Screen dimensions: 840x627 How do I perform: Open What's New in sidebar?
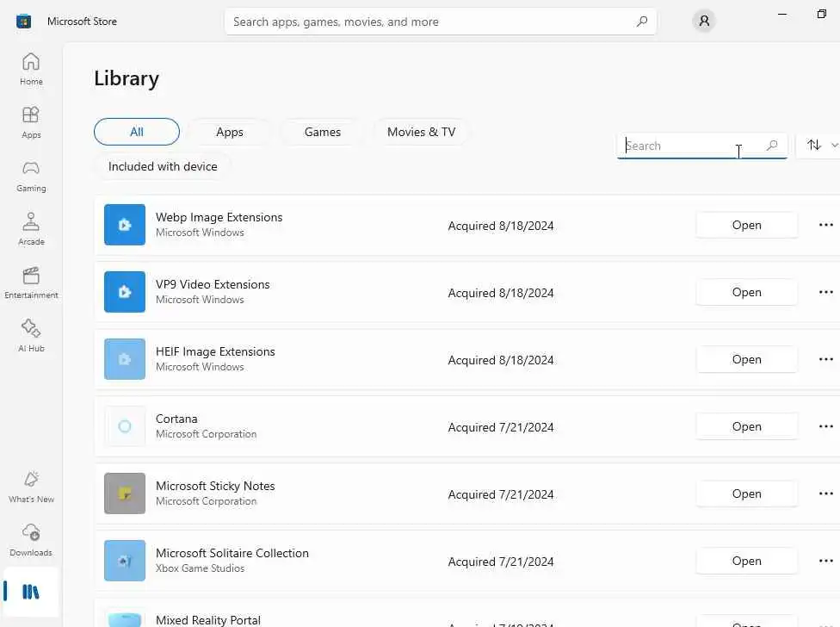31,487
